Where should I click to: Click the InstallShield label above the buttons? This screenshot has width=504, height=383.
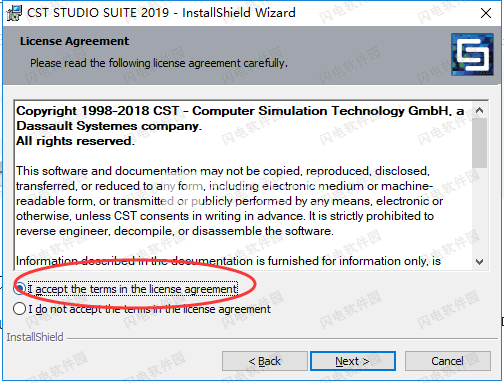click(x=35, y=337)
